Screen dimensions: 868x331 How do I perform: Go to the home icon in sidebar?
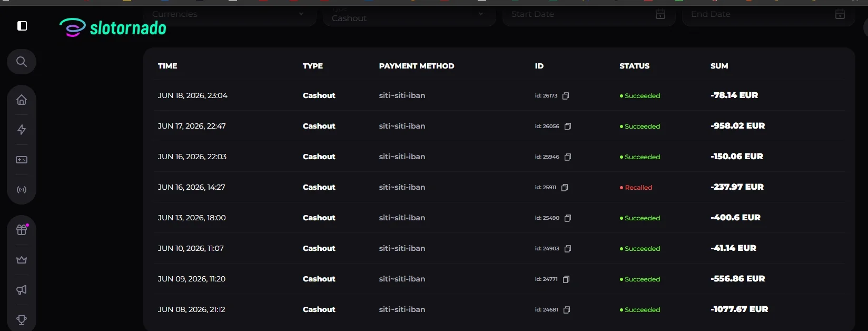(22, 100)
